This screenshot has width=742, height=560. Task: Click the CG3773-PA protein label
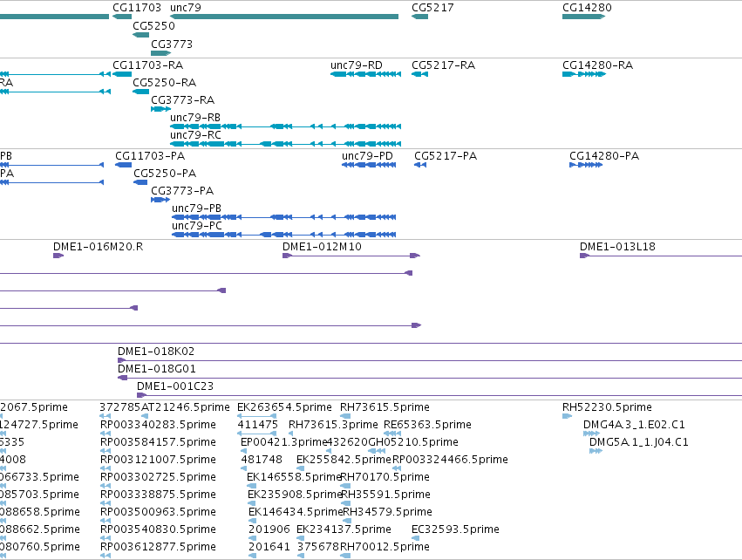click(x=182, y=191)
